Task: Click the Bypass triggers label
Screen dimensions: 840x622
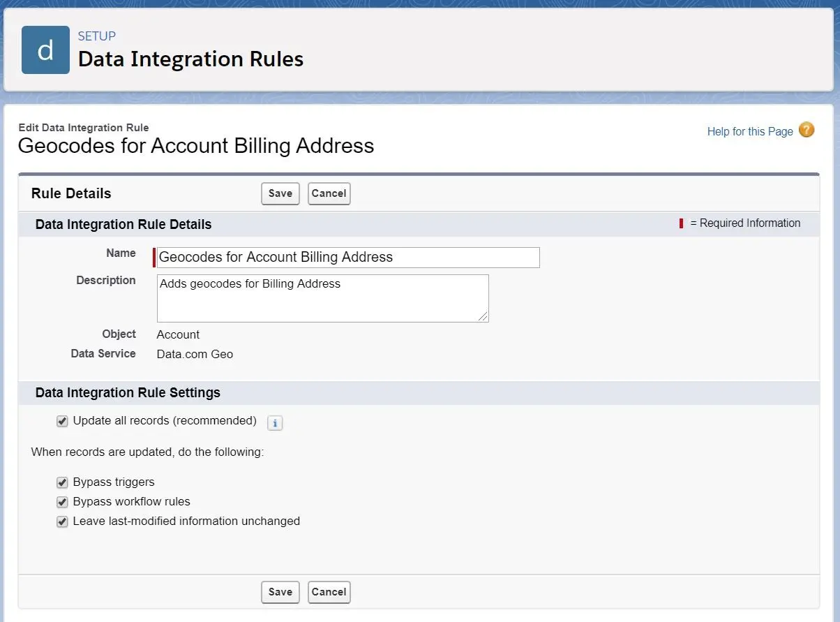Action: (114, 482)
